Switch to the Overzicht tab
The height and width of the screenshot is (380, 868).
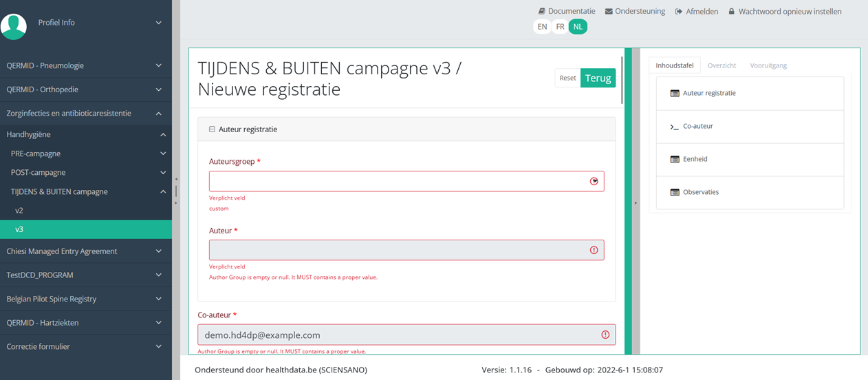point(721,65)
